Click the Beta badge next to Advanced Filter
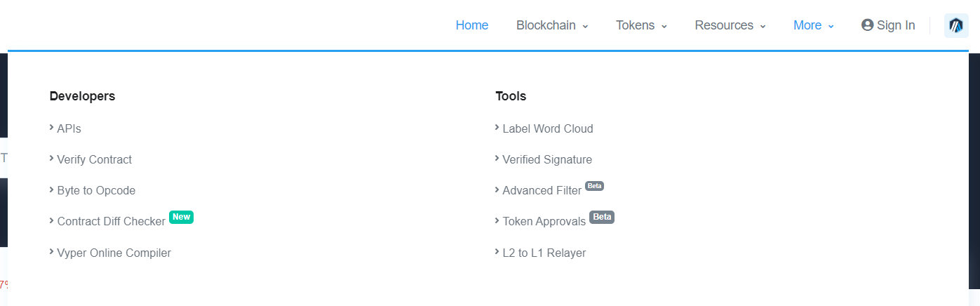980x306 pixels. point(594,186)
